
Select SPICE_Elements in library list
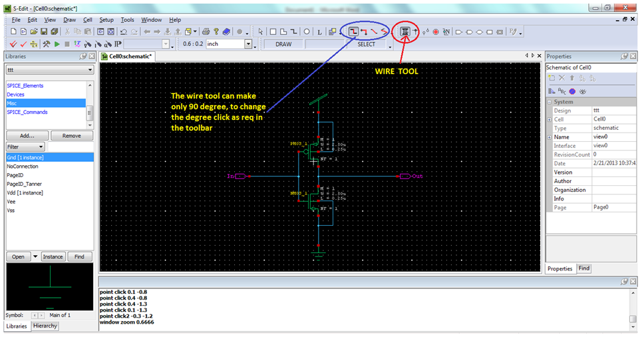pos(25,85)
